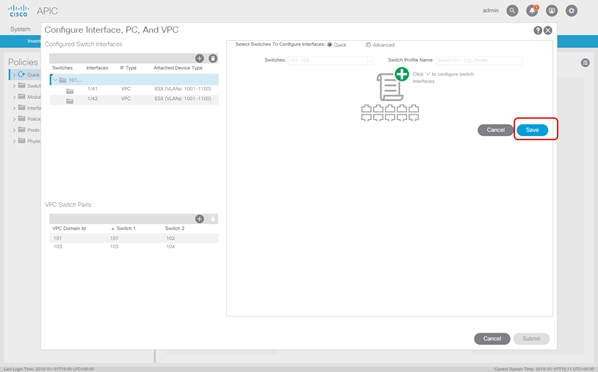
Task: Click the Switch 2 column header
Action: point(175,228)
